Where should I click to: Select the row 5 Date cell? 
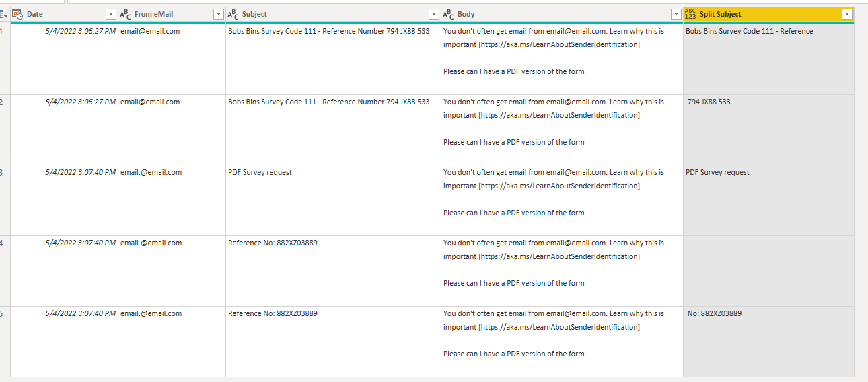64,342
